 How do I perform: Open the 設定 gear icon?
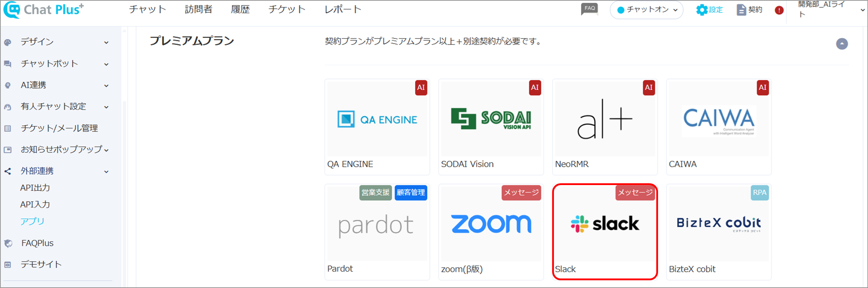pyautogui.click(x=702, y=10)
